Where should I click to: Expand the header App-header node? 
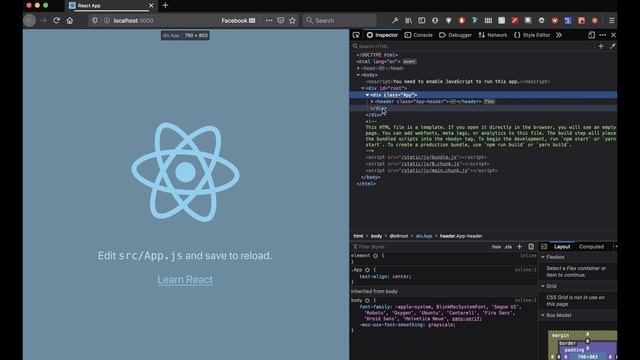point(372,102)
